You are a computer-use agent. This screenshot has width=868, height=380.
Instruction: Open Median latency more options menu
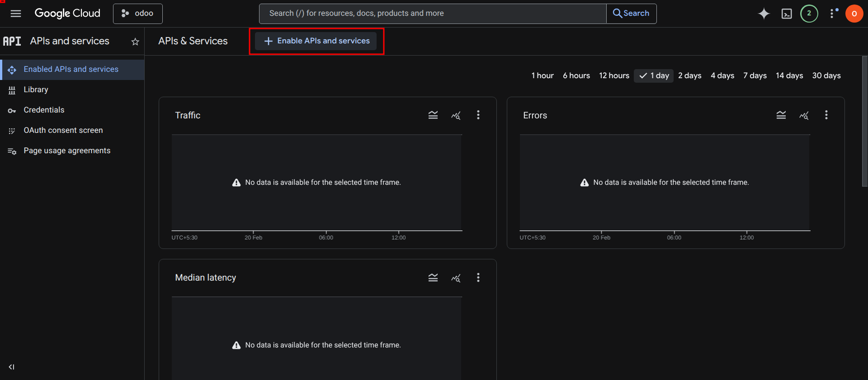(478, 277)
